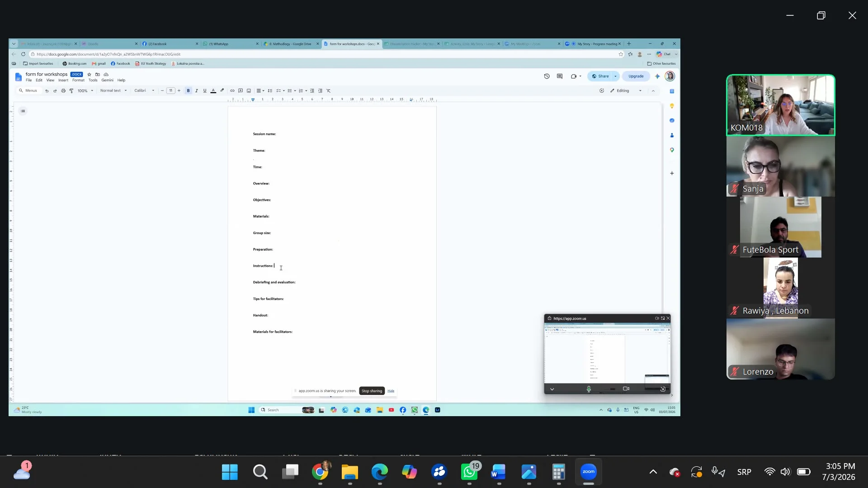Toggle camera in Zoom mini window bottom bar
868x488 pixels.
pyautogui.click(x=626, y=389)
